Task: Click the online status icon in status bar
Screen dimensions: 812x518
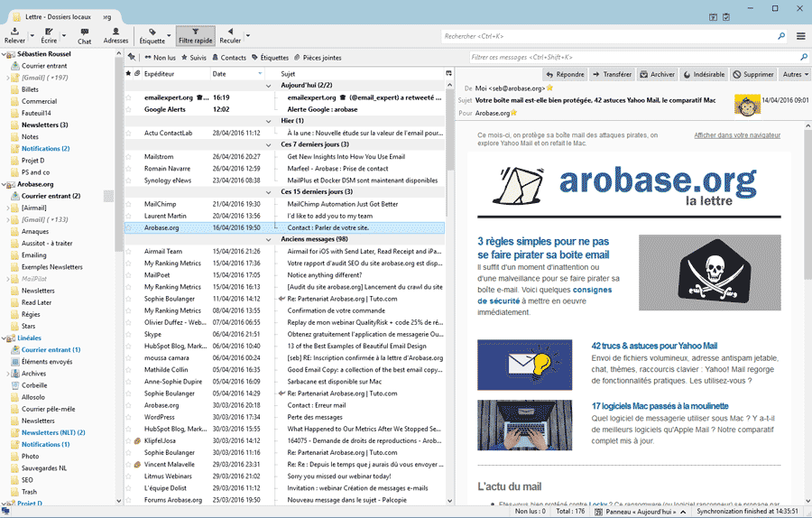Action: [5, 512]
